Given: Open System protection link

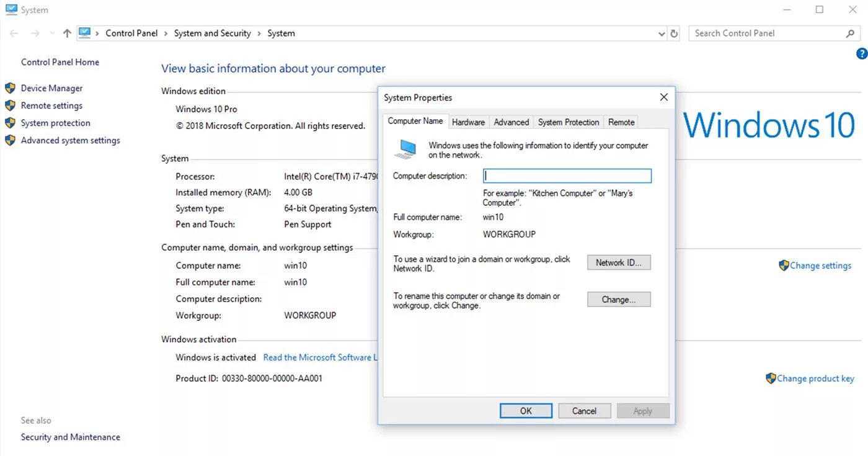Looking at the screenshot, I should (x=55, y=123).
